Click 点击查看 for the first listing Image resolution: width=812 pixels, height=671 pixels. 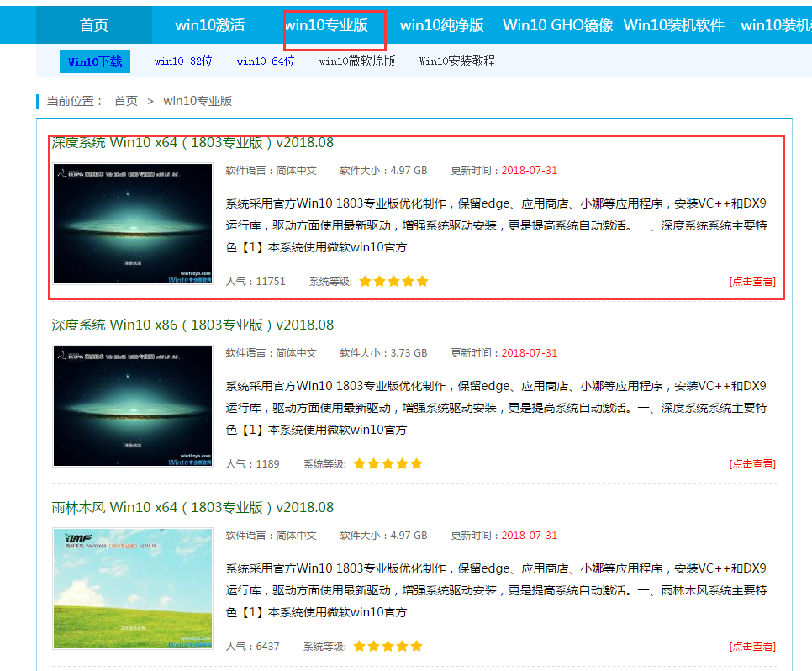point(751,281)
